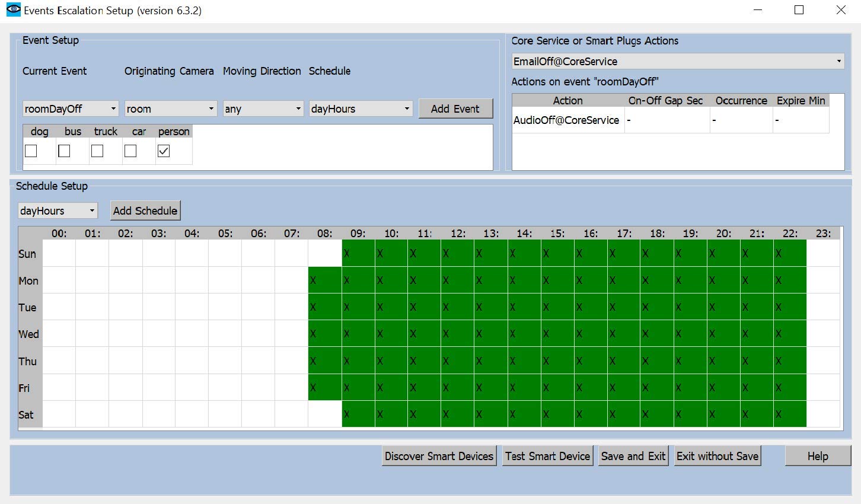Select the AudioOff@CoreService action row
The image size is (861, 504).
tap(566, 120)
